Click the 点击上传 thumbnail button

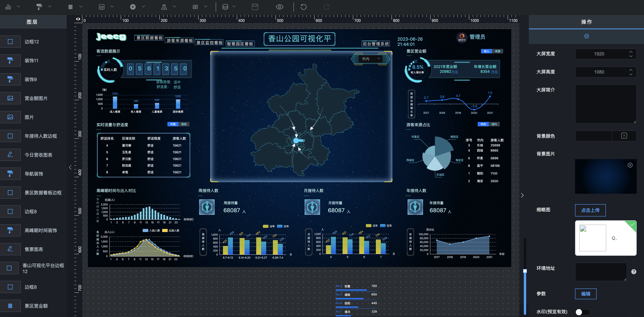coord(590,210)
